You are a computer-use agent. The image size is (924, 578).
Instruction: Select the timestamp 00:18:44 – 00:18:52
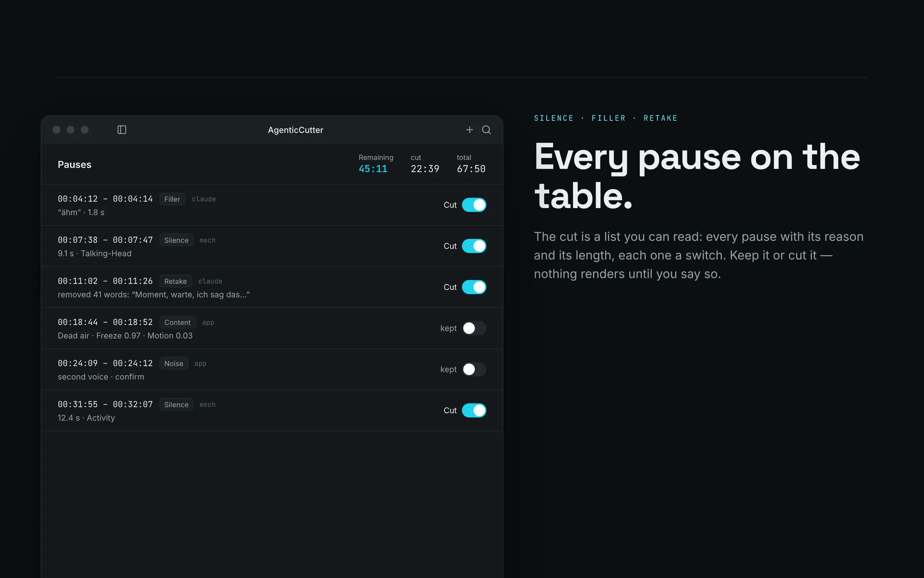coord(105,322)
